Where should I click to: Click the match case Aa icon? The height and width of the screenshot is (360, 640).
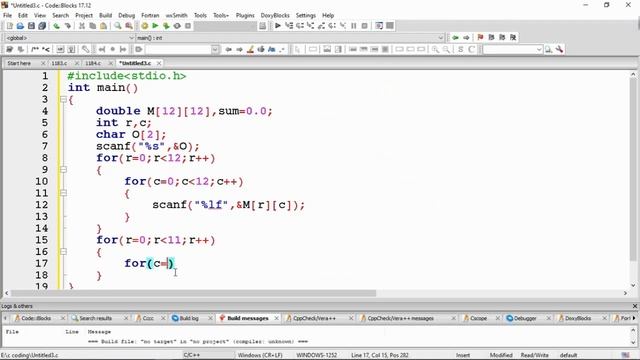pos(271,49)
